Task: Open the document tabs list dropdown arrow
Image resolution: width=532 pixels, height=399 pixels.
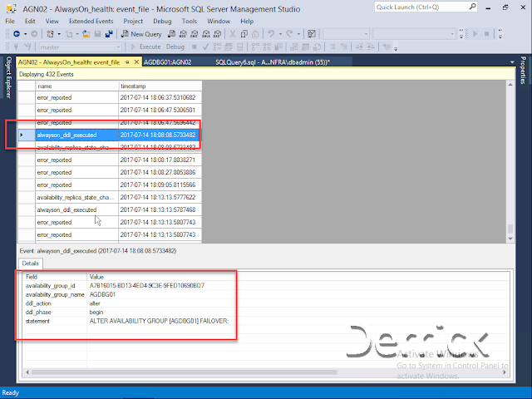Action: click(512, 62)
